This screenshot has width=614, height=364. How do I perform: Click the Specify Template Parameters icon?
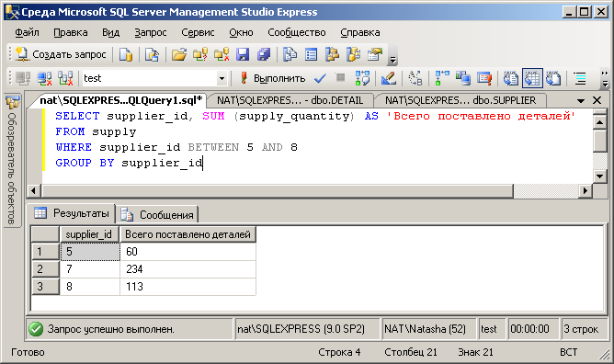click(415, 78)
